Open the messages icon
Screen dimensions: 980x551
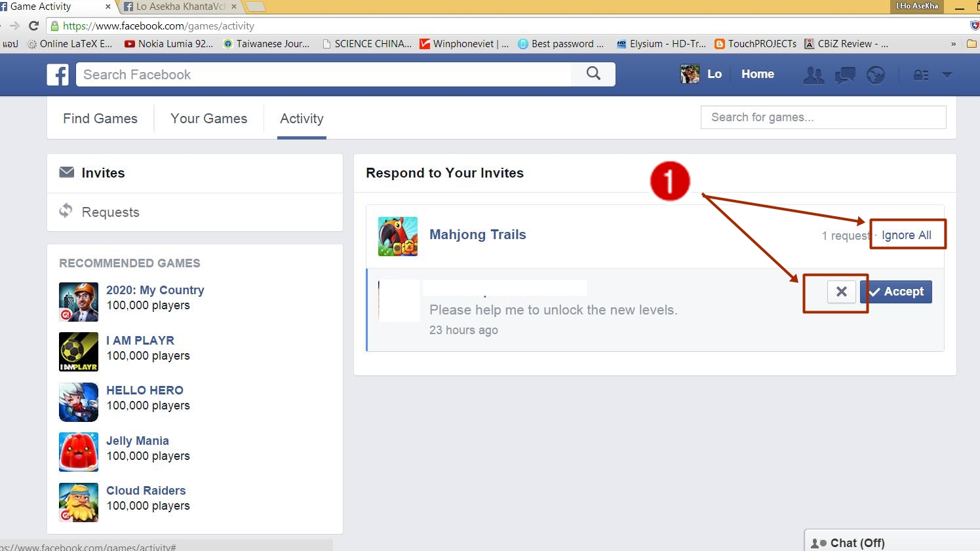point(845,75)
